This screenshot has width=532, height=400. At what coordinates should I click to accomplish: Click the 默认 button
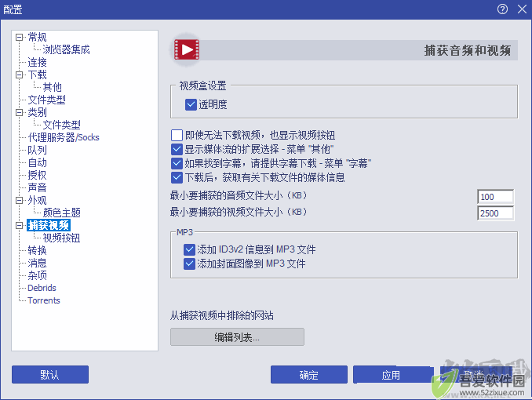[x=50, y=375]
